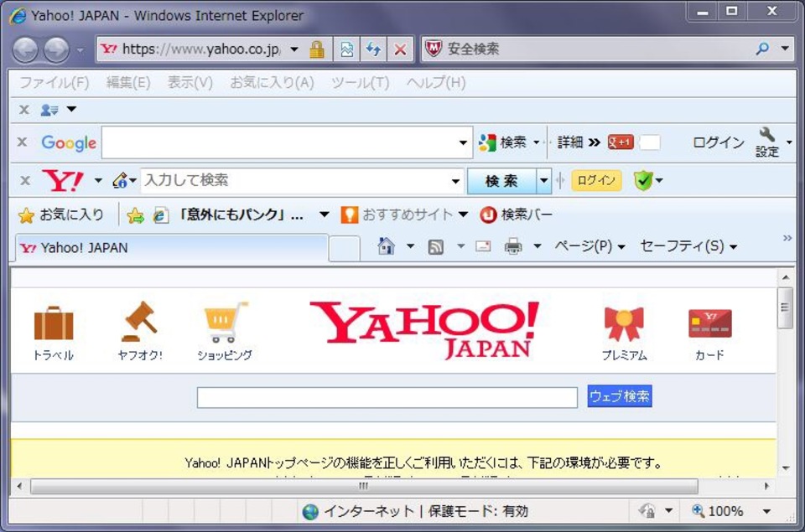The image size is (805, 532).
Task: Open the dropdown beside Yahoo 検索 button
Action: tap(543, 181)
